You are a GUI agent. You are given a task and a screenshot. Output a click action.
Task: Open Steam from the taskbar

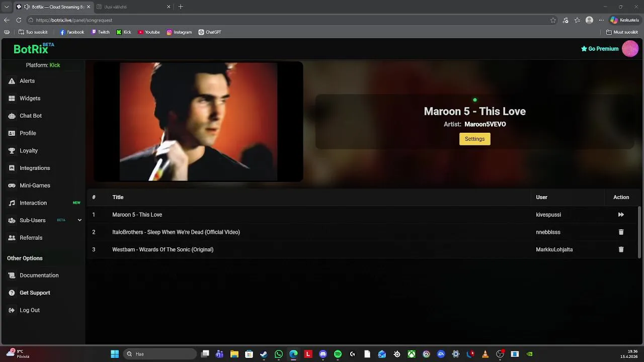264,354
